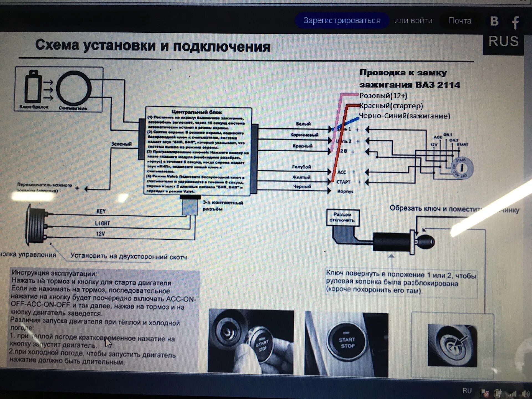Image resolution: width=532 pixels, height=399 pixels.
Task: Open the RU keyboard language indicator in taskbar
Action: (x=467, y=391)
